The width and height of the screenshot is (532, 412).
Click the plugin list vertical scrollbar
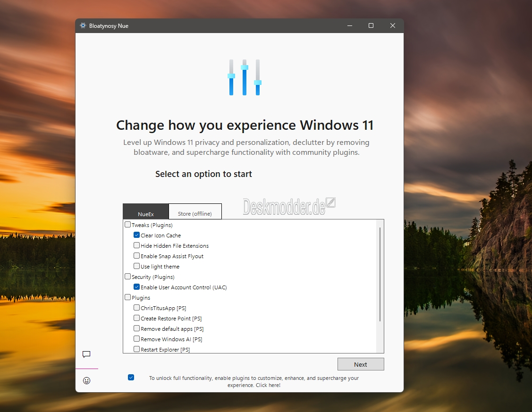coord(380,274)
